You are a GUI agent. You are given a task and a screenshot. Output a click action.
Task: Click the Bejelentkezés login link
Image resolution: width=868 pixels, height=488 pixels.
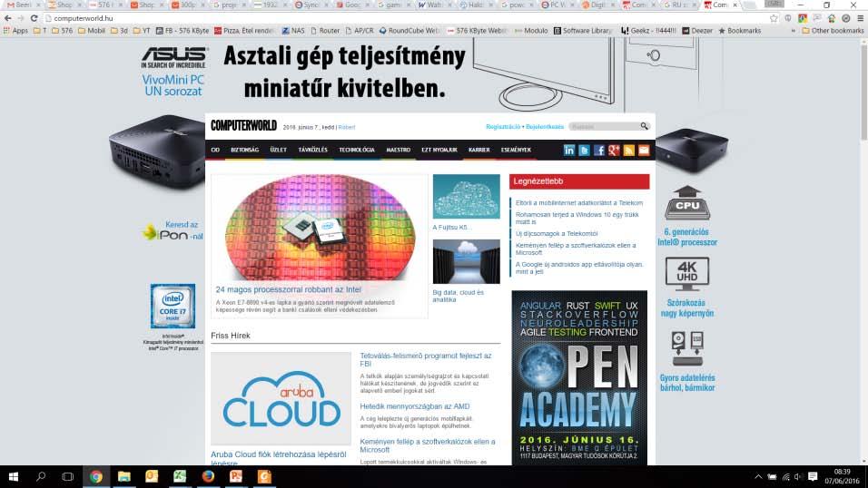click(x=545, y=127)
